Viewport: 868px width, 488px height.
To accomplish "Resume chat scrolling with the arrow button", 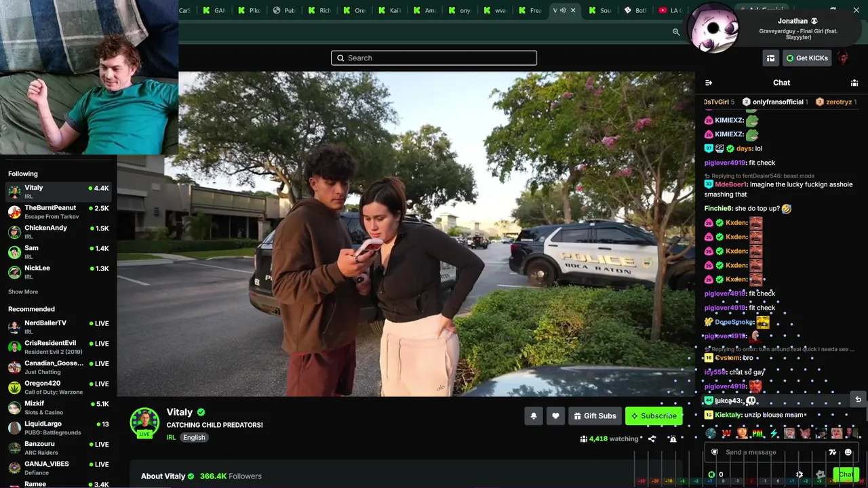I will tap(858, 400).
